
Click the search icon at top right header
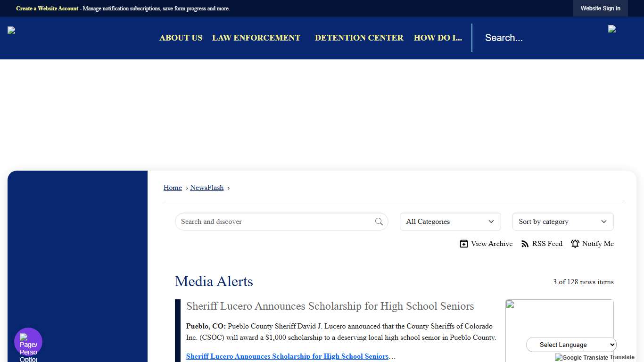pyautogui.click(x=612, y=29)
